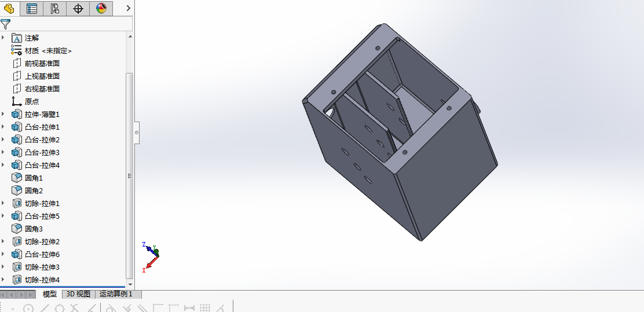This screenshot has width=644, height=312.
Task: Click the feature tree vertical scrollbar thumb
Action: pos(130,176)
